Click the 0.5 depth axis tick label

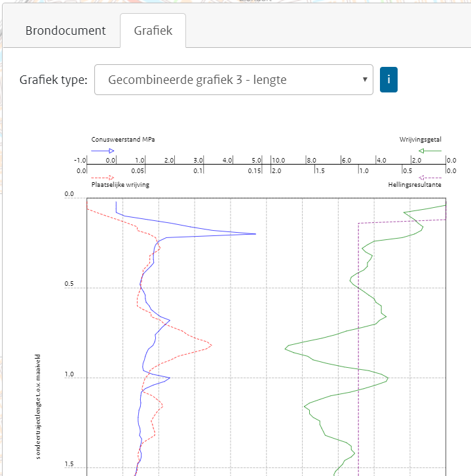[69, 286]
